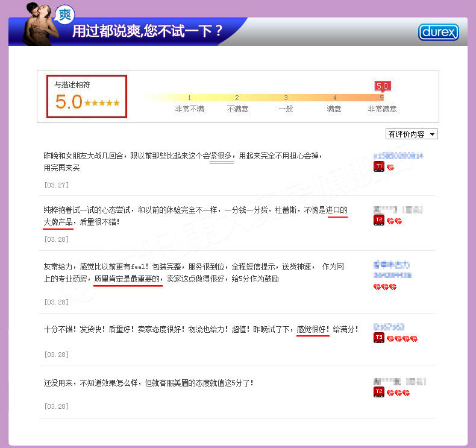
Task: Click the five orange rating stars
Action: coord(102,103)
